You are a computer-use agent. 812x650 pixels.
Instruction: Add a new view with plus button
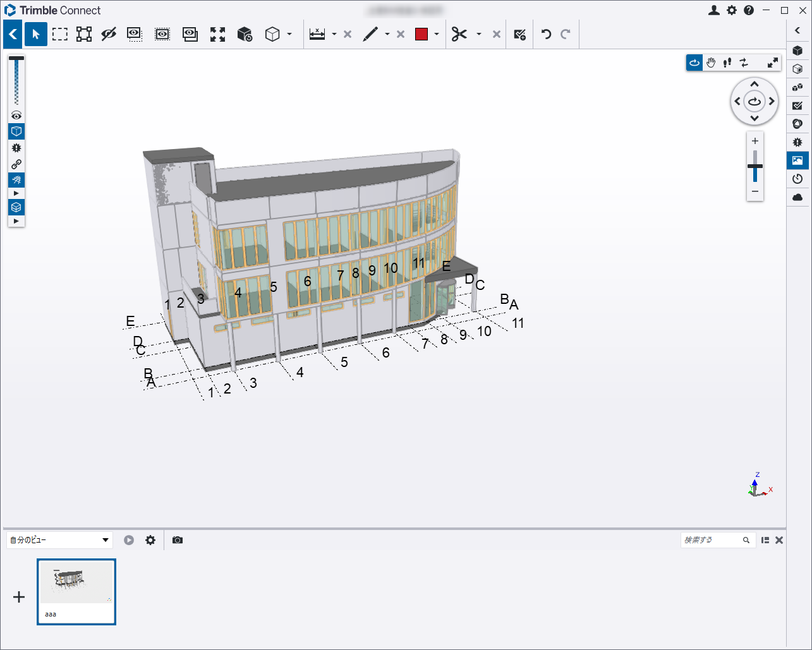pos(20,597)
